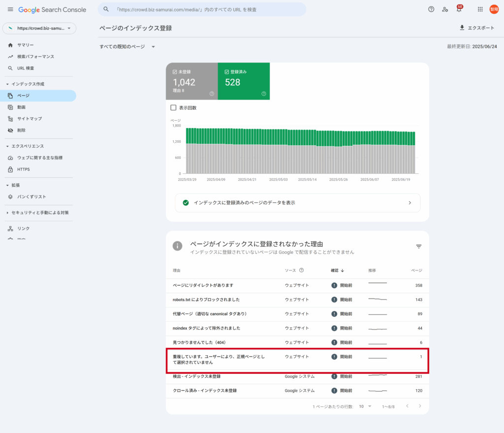Open 検出 - インデックス未登録 row
Screen dimensions: 504x433
point(297,377)
